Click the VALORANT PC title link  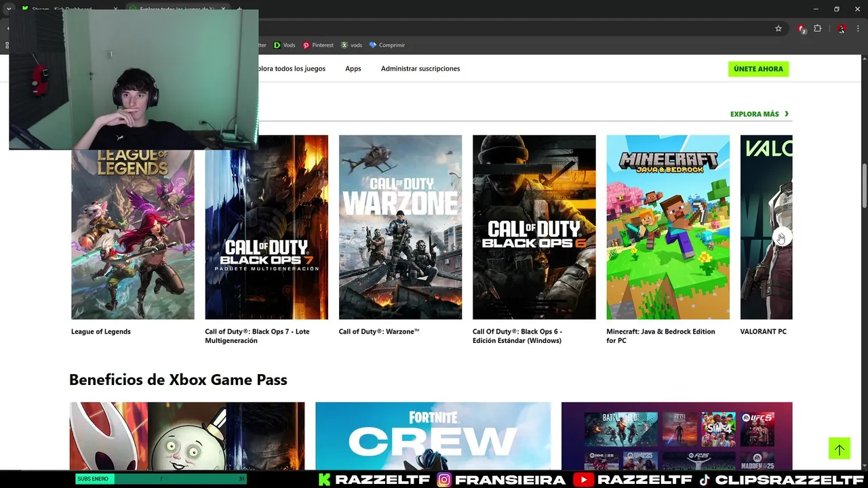pyautogui.click(x=764, y=331)
